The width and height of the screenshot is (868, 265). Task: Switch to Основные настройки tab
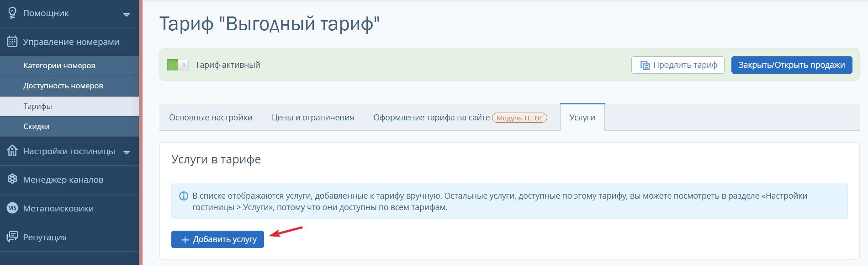211,118
